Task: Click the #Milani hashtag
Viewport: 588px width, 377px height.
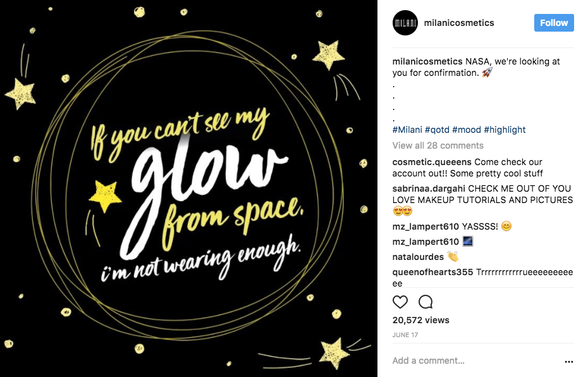Action: [407, 130]
